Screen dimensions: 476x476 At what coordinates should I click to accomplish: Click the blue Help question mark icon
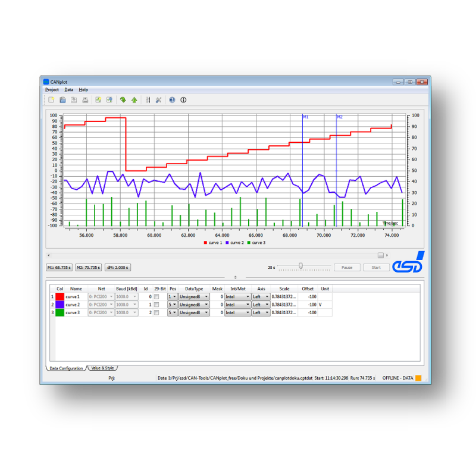(x=172, y=100)
